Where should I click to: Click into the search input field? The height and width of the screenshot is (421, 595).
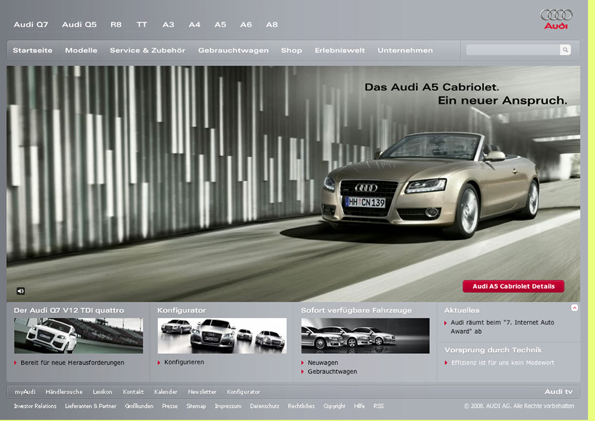pos(513,50)
